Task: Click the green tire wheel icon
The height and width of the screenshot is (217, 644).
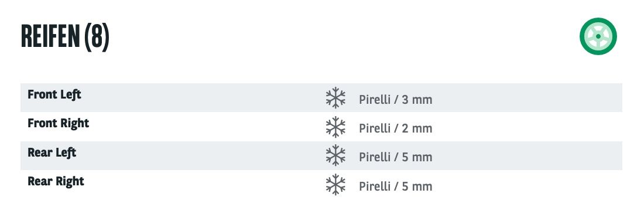Action: click(x=598, y=36)
